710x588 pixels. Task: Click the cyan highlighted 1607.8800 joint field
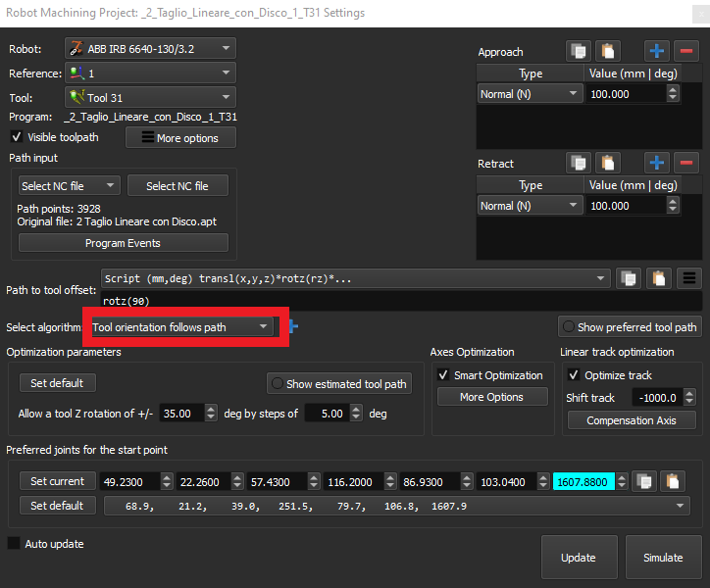coord(583,481)
